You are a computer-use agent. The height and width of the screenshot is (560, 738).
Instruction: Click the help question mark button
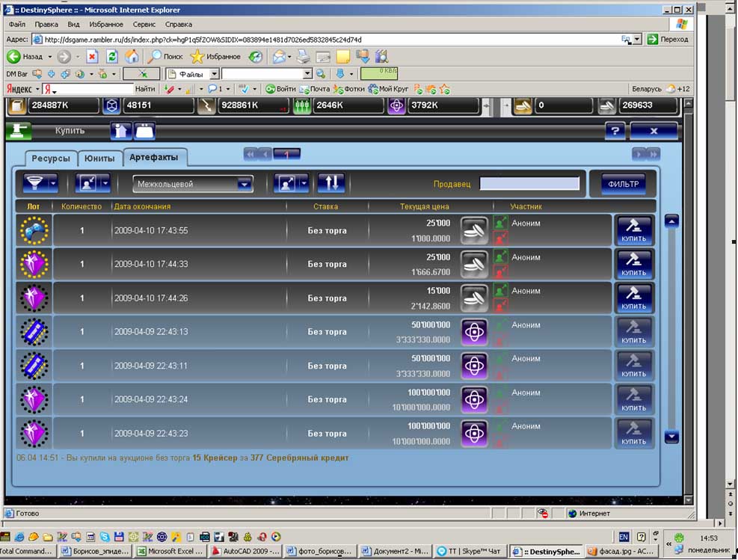pos(615,131)
